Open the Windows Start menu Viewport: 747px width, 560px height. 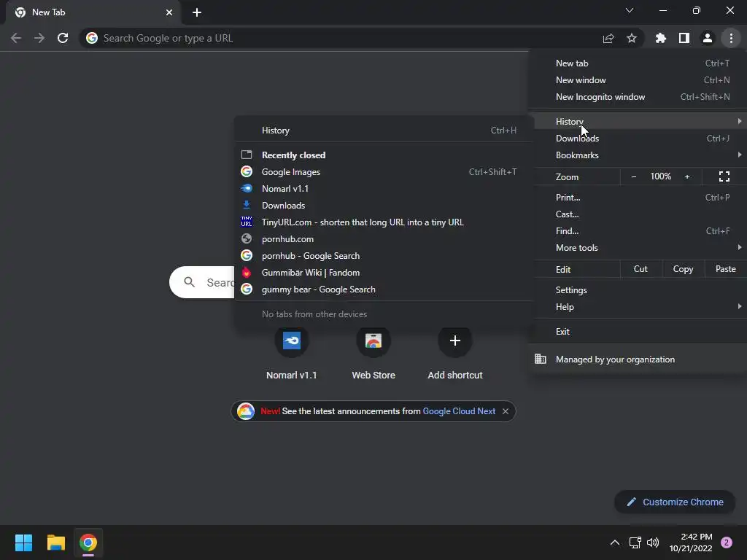click(23, 542)
